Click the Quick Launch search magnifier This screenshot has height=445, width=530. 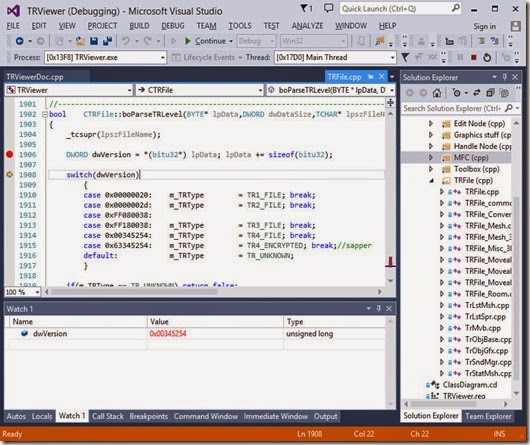tap(456, 8)
